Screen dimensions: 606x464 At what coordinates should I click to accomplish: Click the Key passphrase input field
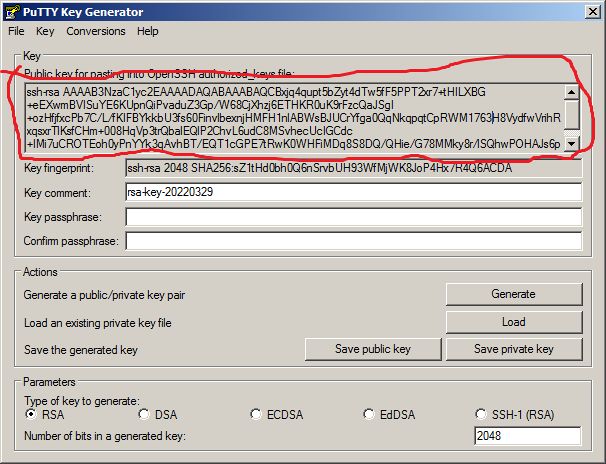point(353,217)
